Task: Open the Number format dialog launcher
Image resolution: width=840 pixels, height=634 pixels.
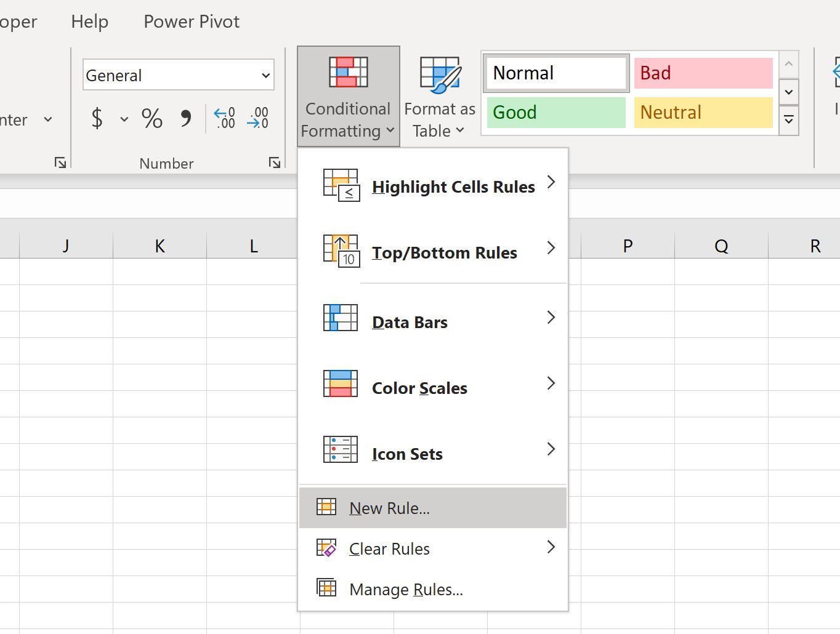Action: pos(275,163)
